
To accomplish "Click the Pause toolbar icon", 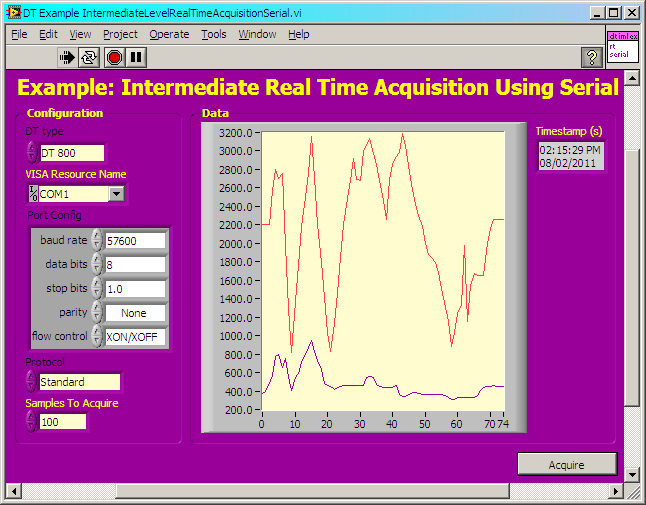I will point(136,57).
